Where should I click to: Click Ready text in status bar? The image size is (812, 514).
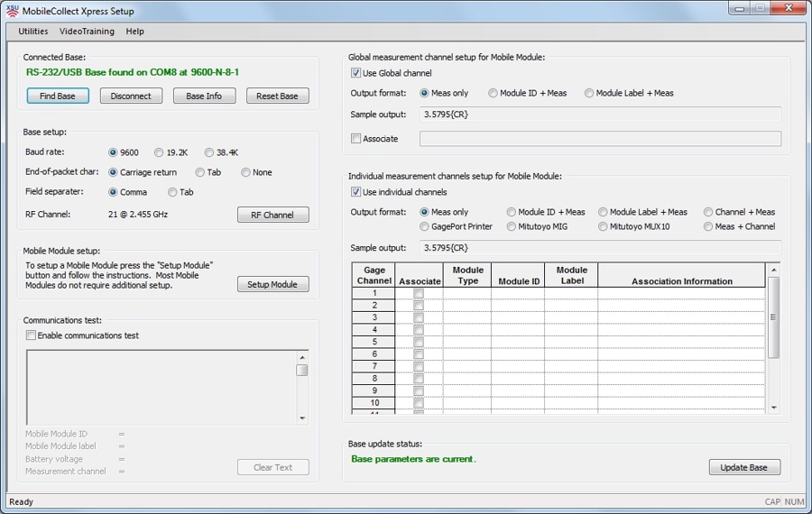(22, 501)
